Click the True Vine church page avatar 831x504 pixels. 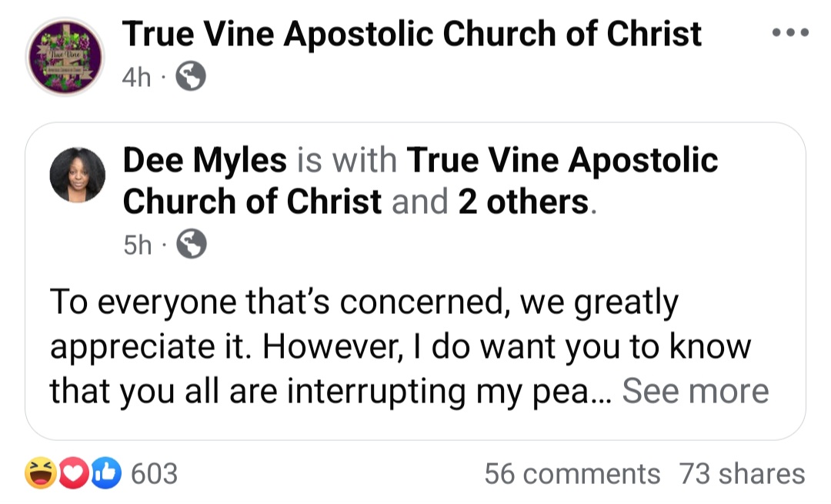coord(65,55)
